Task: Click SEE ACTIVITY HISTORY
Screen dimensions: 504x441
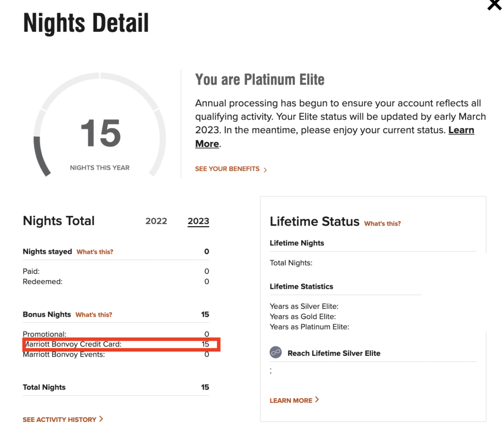Action: pyautogui.click(x=59, y=419)
